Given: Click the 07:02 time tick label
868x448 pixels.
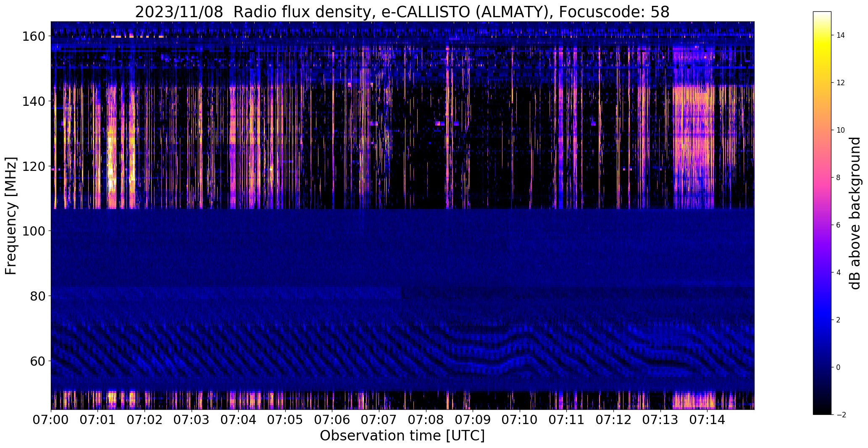Looking at the screenshot, I should pos(145,419).
